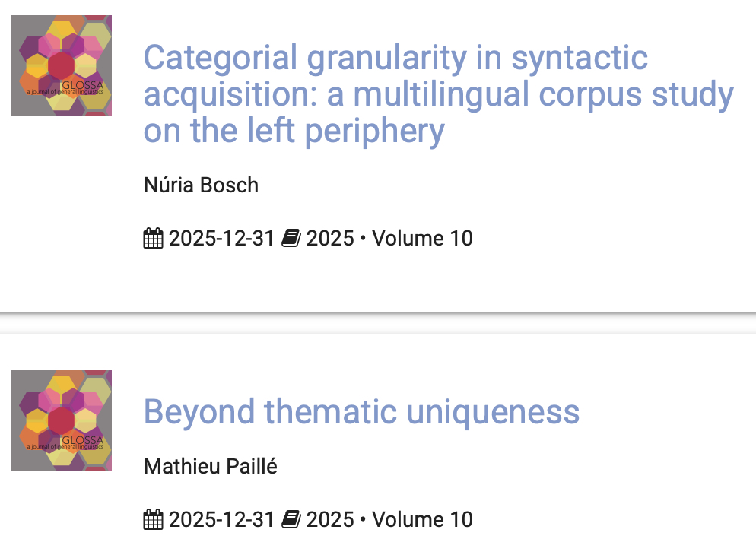Click the divider line between the two articles
The height and width of the screenshot is (558, 756).
pos(378,313)
